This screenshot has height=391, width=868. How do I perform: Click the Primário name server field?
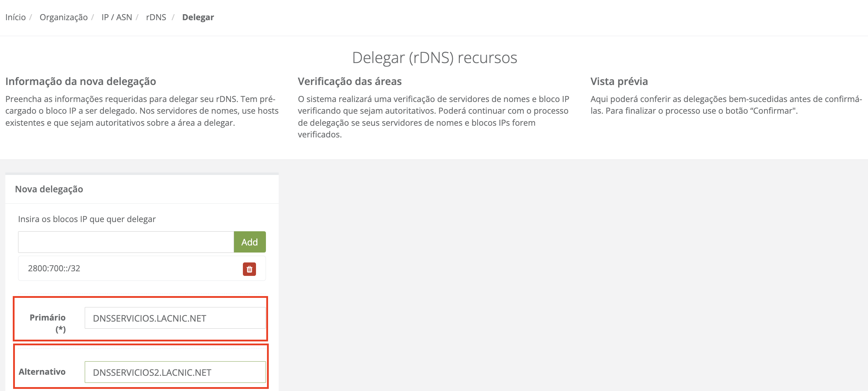(175, 318)
